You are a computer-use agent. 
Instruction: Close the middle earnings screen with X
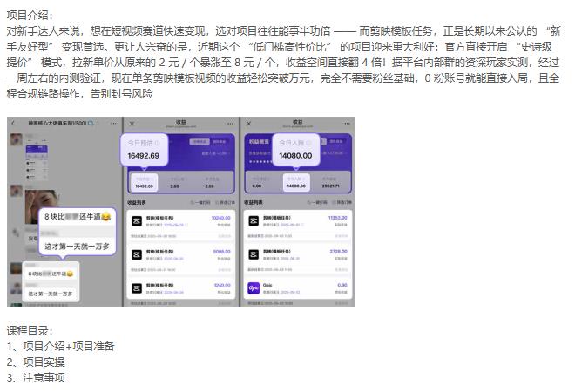coord(132,123)
